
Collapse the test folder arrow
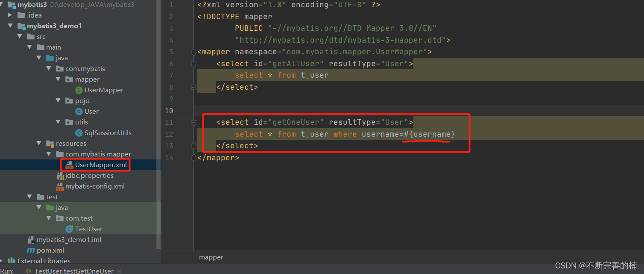(x=29, y=197)
